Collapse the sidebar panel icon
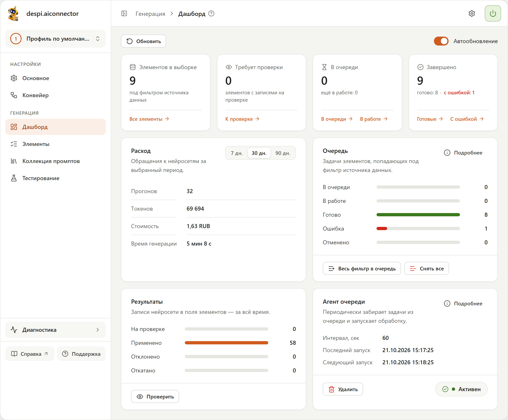The height and width of the screenshot is (420, 508). (124, 14)
